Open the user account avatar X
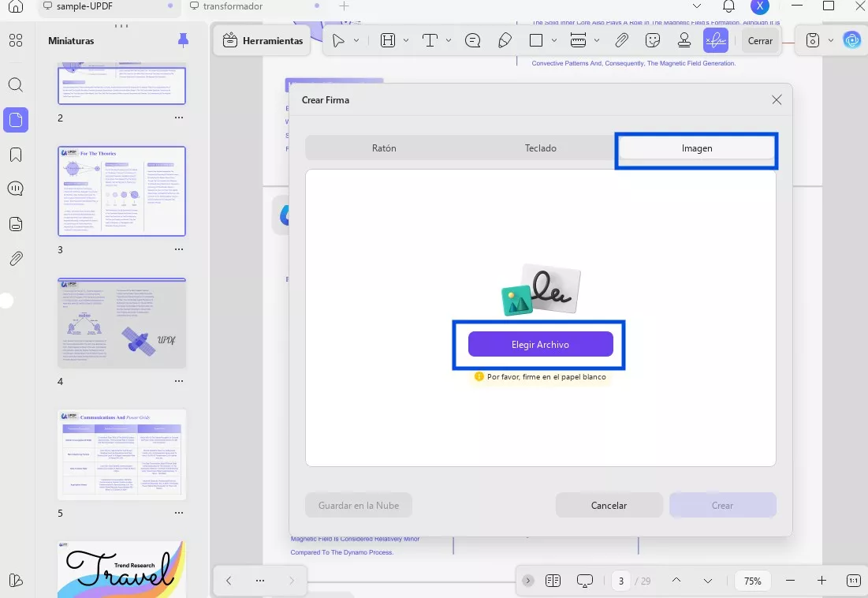868x598 pixels. [x=759, y=6]
